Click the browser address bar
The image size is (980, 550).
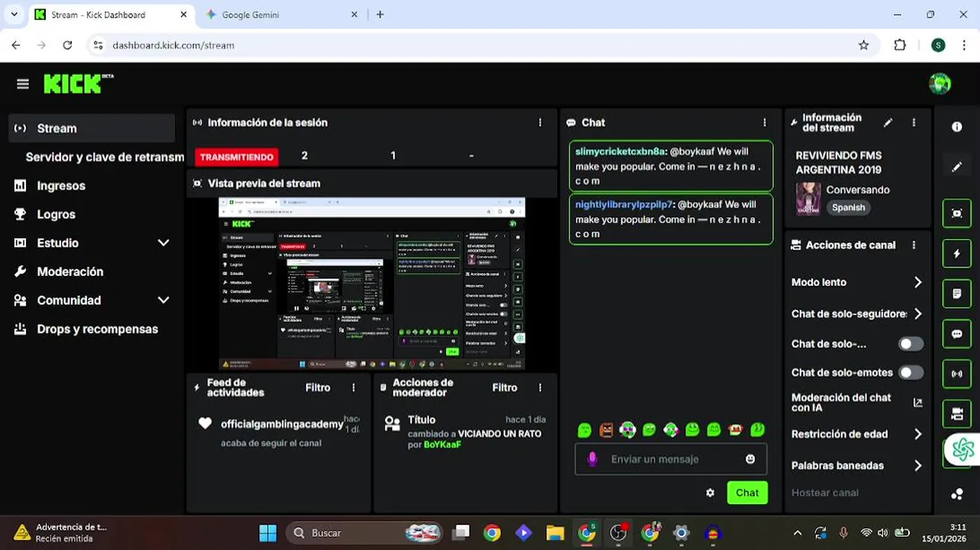point(481,45)
